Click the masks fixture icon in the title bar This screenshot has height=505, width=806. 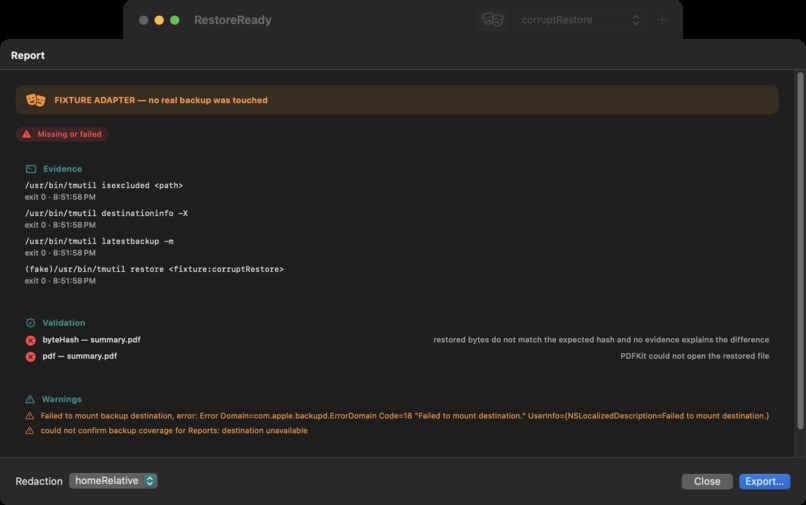(x=492, y=20)
